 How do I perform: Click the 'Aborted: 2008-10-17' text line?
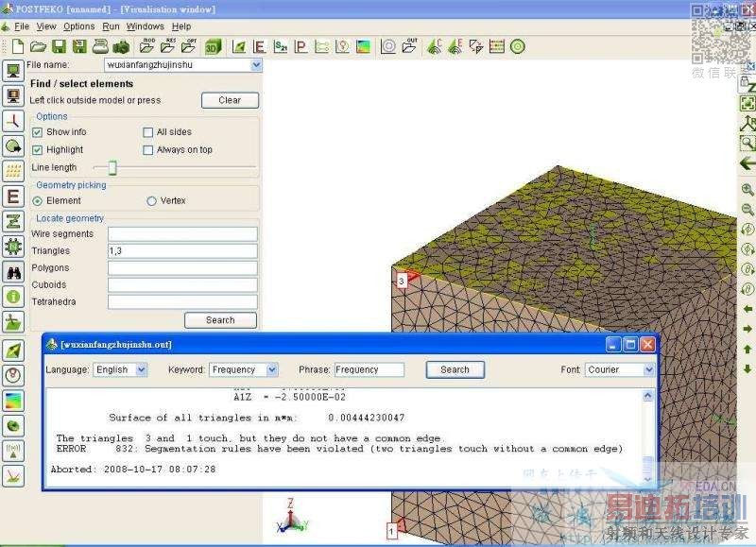pyautogui.click(x=133, y=469)
